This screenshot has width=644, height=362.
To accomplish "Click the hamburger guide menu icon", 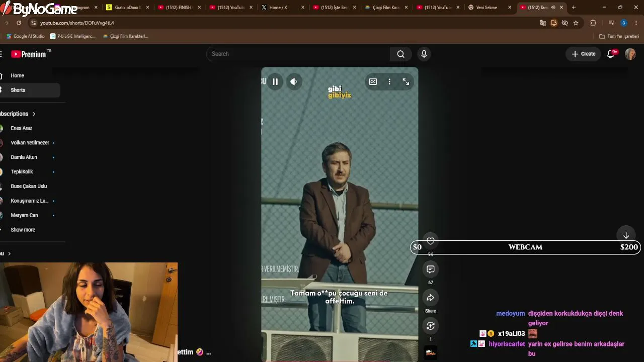I will [1, 54].
